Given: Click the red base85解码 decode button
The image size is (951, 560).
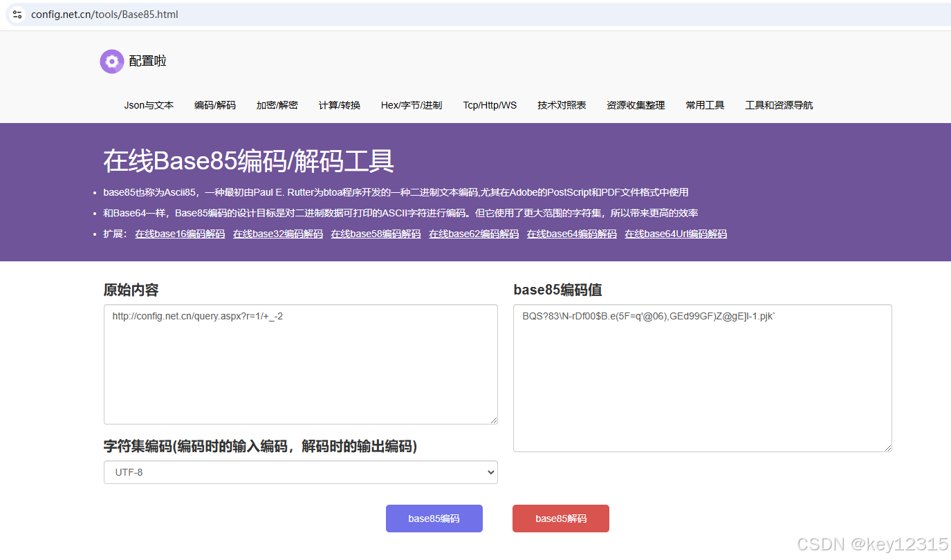Looking at the screenshot, I should pyautogui.click(x=560, y=518).
